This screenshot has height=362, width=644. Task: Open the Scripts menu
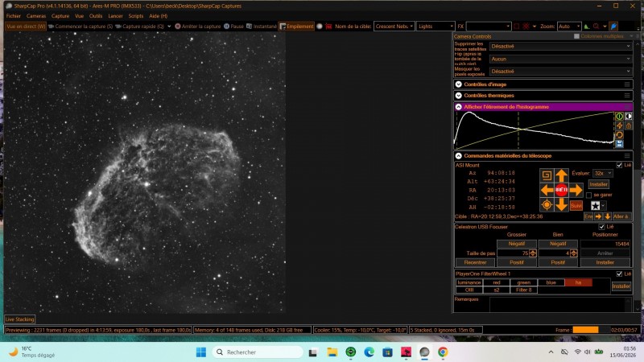(136, 16)
